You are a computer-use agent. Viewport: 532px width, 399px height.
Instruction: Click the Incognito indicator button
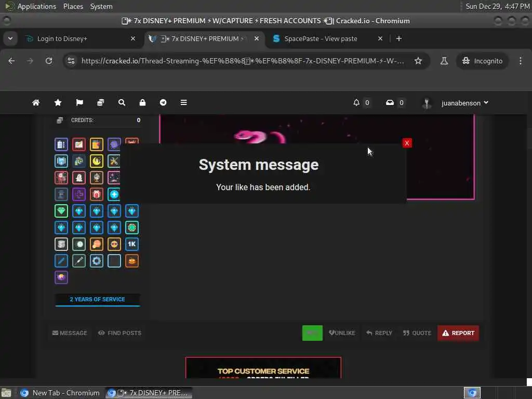click(x=482, y=61)
